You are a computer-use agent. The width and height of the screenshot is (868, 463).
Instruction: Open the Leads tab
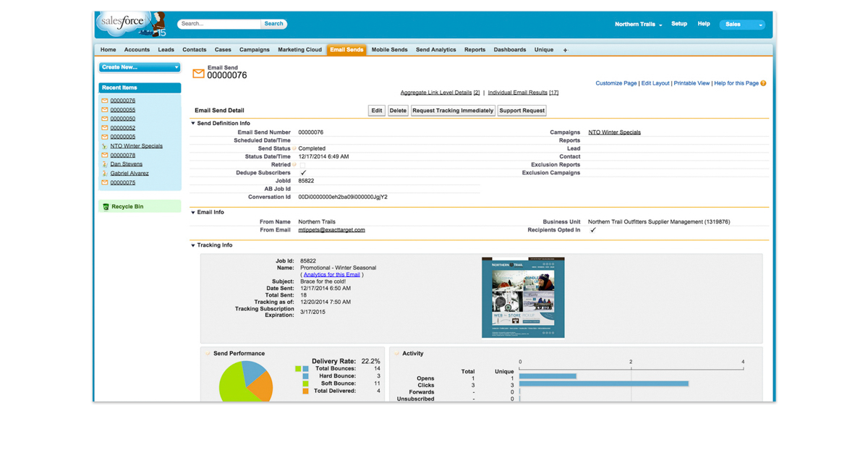(x=166, y=50)
